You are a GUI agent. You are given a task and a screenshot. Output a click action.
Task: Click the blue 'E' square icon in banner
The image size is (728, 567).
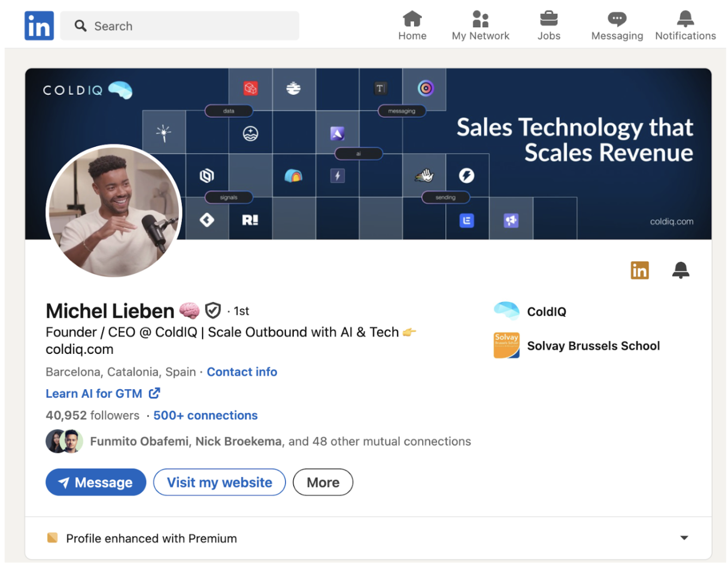coord(467,220)
